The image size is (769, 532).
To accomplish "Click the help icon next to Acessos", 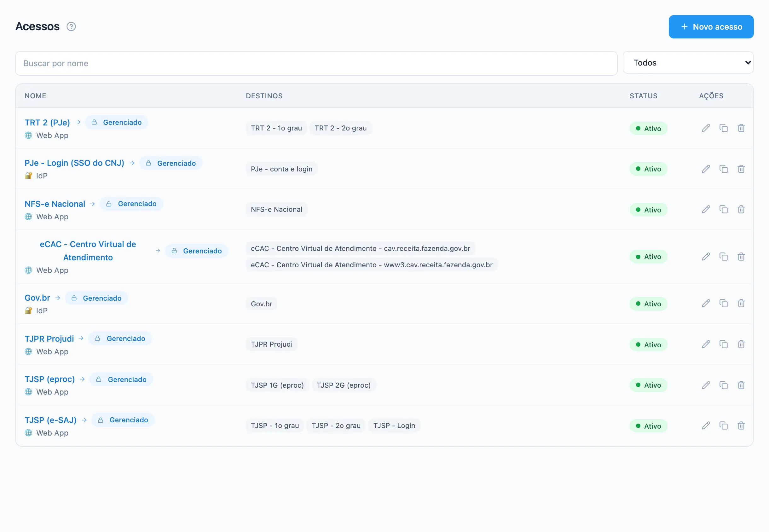I will (x=71, y=27).
